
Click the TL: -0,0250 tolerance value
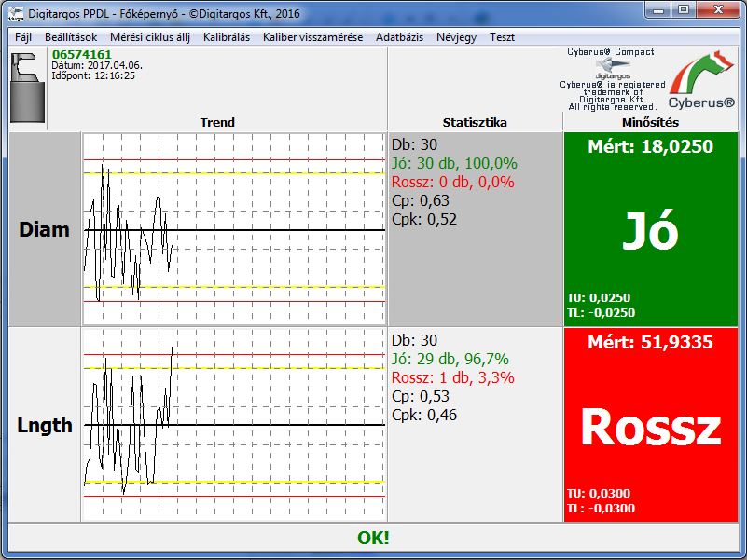[602, 313]
